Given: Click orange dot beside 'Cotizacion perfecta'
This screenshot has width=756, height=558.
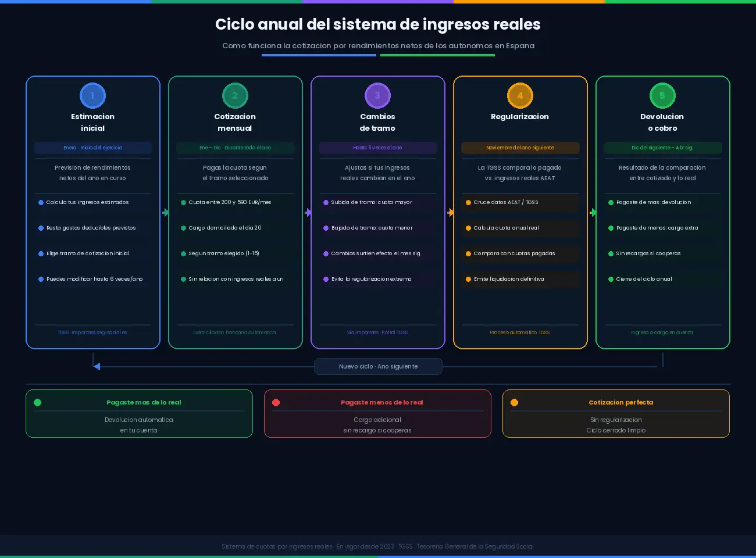Looking at the screenshot, I should [515, 402].
